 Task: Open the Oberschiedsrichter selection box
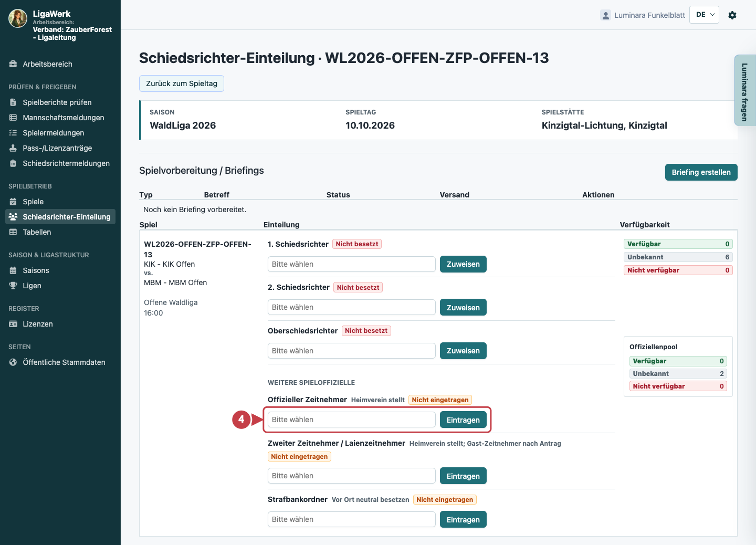coord(352,351)
